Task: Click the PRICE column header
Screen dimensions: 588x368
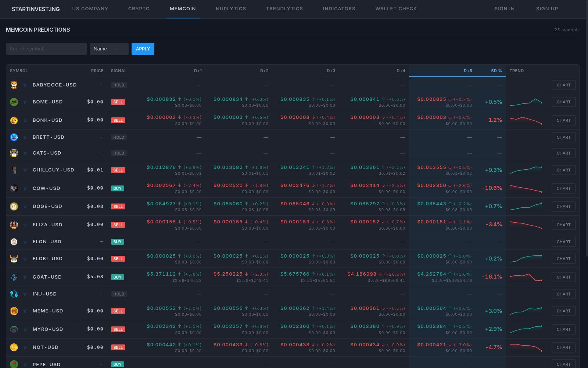Action: pyautogui.click(x=97, y=71)
